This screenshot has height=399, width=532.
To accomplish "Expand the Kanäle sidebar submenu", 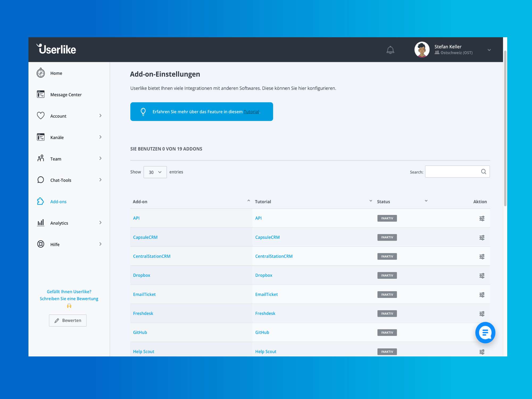I will [x=100, y=137].
